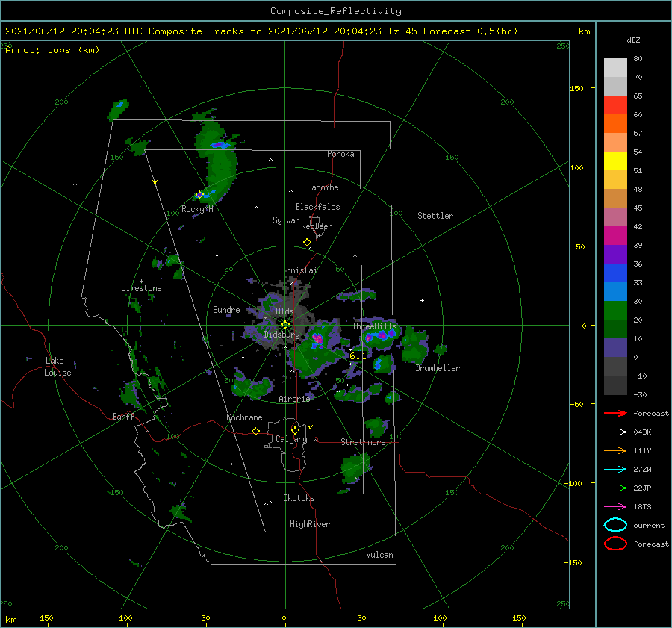This screenshot has height=628, width=672.
Task: Click the cyan 27ZW track arrow
Action: click(x=615, y=470)
